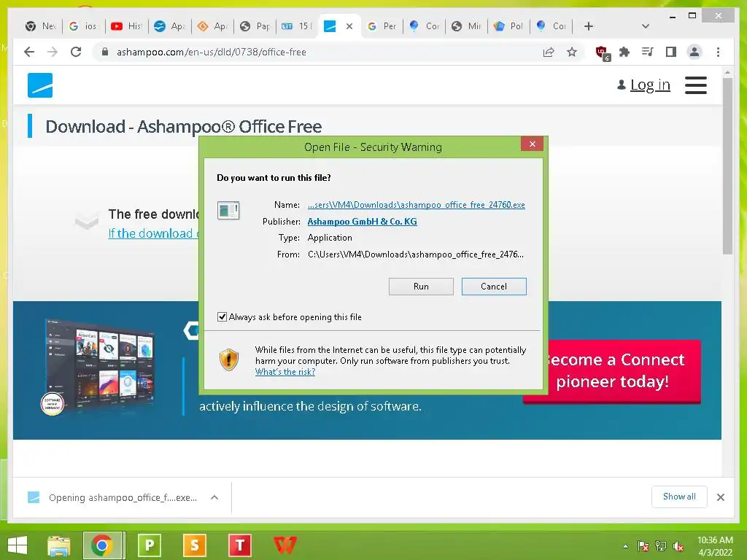This screenshot has height=560, width=747.
Task: Open the uBlock extension icon
Action: [x=603, y=52]
